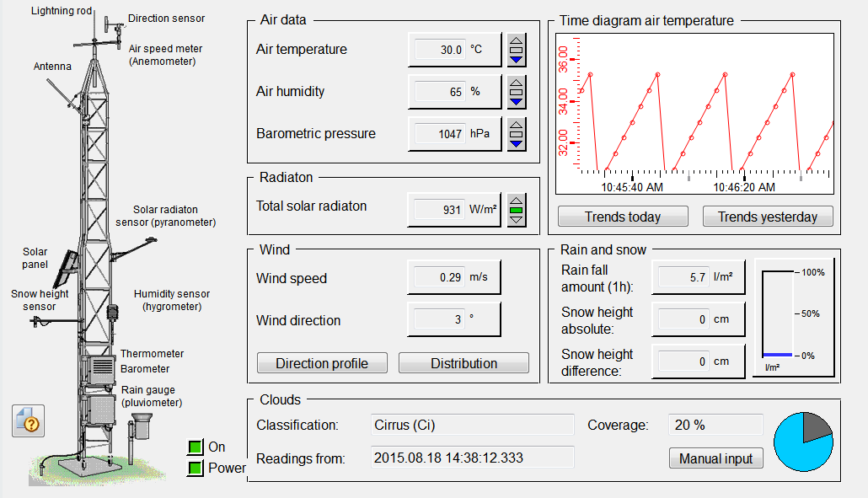Toggle the green Power indicator
The height and width of the screenshot is (498, 868).
click(x=196, y=468)
